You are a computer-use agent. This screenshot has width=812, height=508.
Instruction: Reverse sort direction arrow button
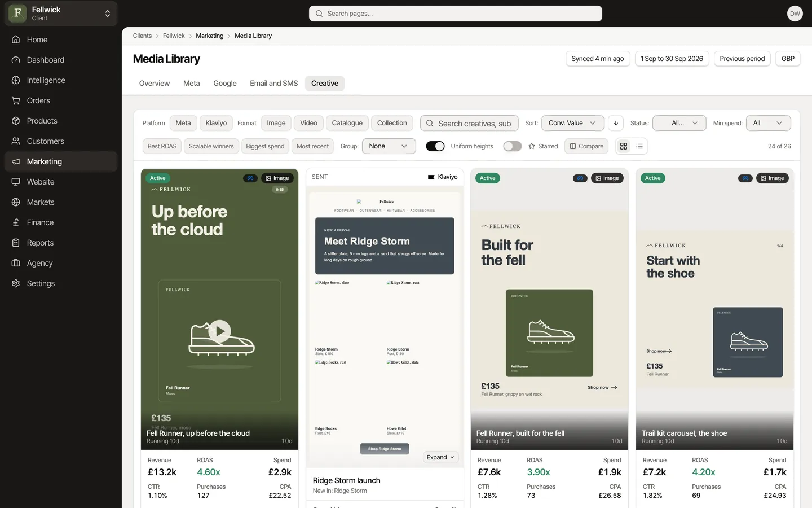(616, 123)
